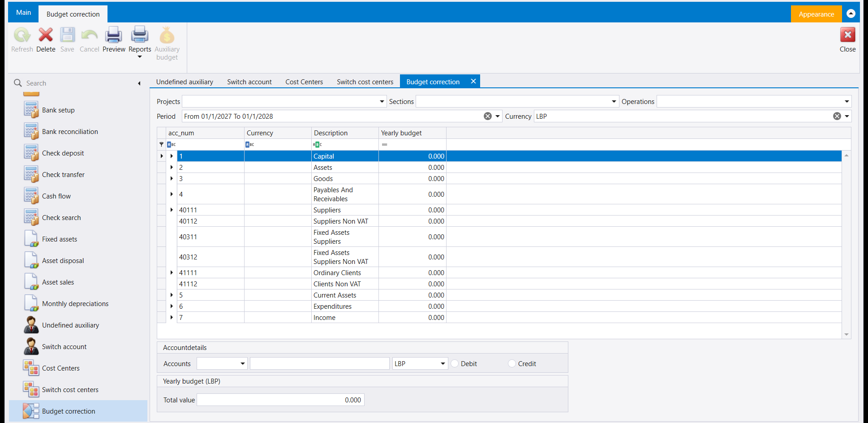This screenshot has height=423, width=868.
Task: Select the Credit radio button
Action: (x=512, y=363)
